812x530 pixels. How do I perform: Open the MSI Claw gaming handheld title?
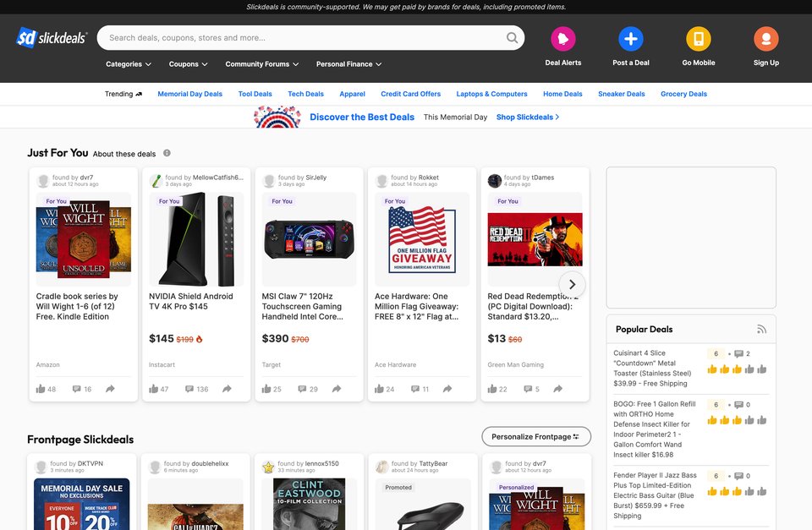pos(302,306)
